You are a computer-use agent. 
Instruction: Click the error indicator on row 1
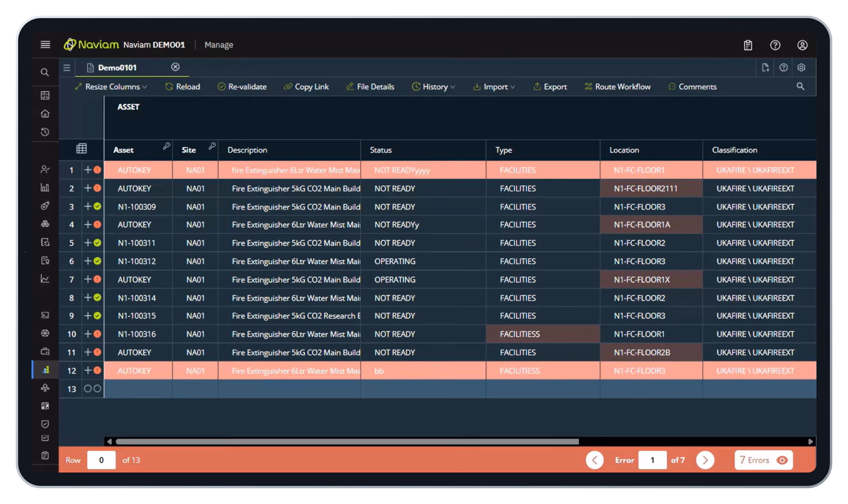click(97, 170)
